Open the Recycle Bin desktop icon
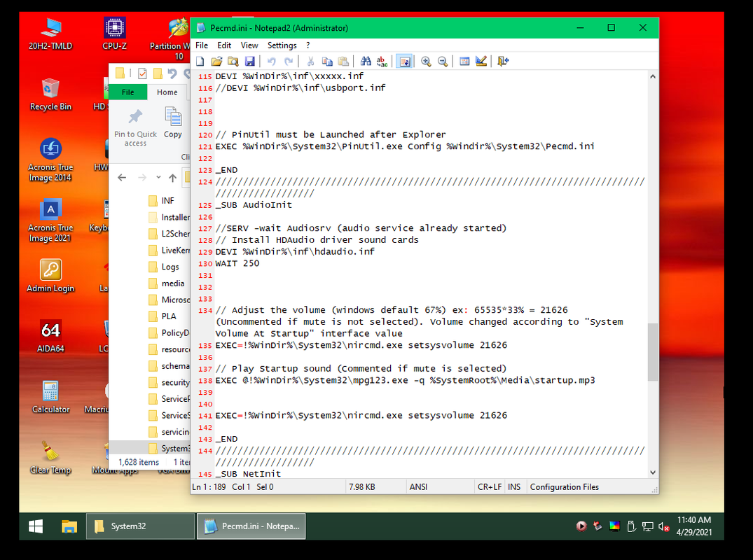Screen dimensions: 753x560 click(50, 94)
